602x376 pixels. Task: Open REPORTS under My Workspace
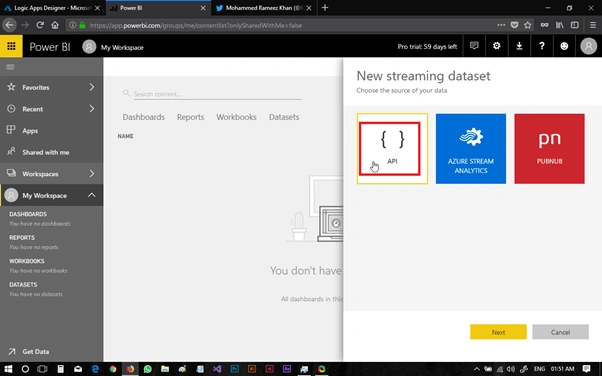pos(22,237)
